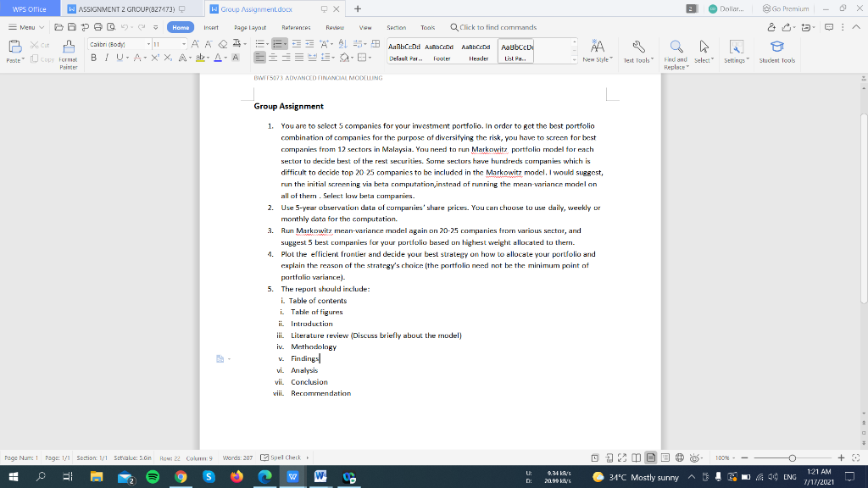
Task: Toggle italic formatting
Action: click(107, 58)
